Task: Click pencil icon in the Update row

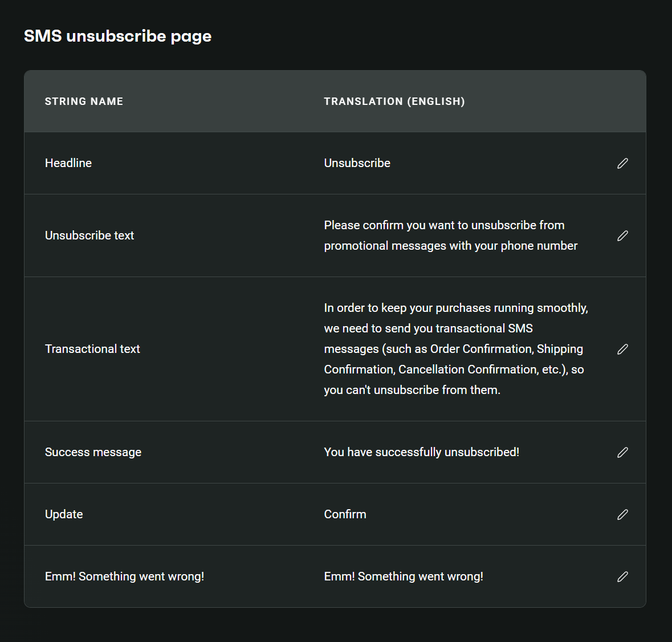Action: [622, 515]
